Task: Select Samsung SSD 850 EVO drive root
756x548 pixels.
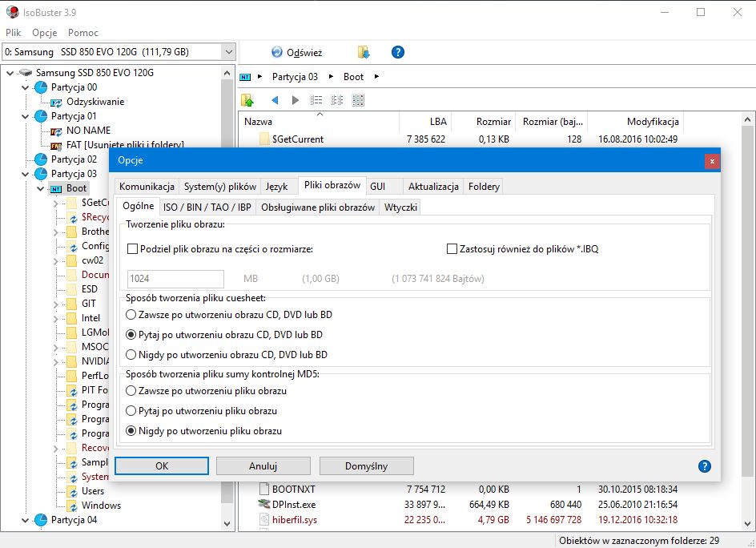Action: (x=94, y=73)
